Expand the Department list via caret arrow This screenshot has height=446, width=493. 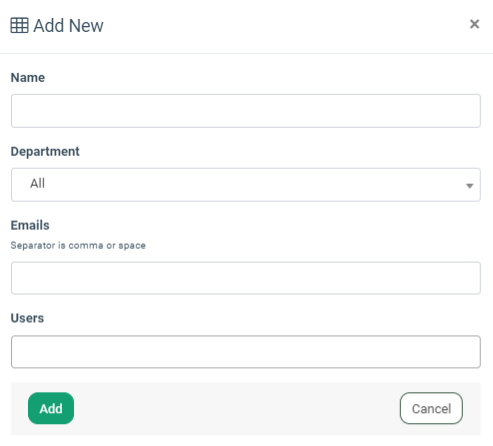tap(470, 186)
